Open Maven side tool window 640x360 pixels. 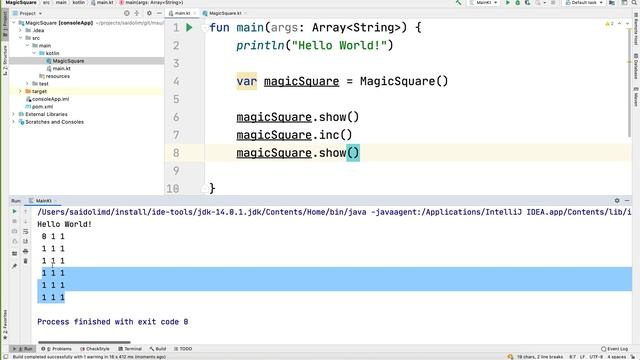(x=636, y=97)
